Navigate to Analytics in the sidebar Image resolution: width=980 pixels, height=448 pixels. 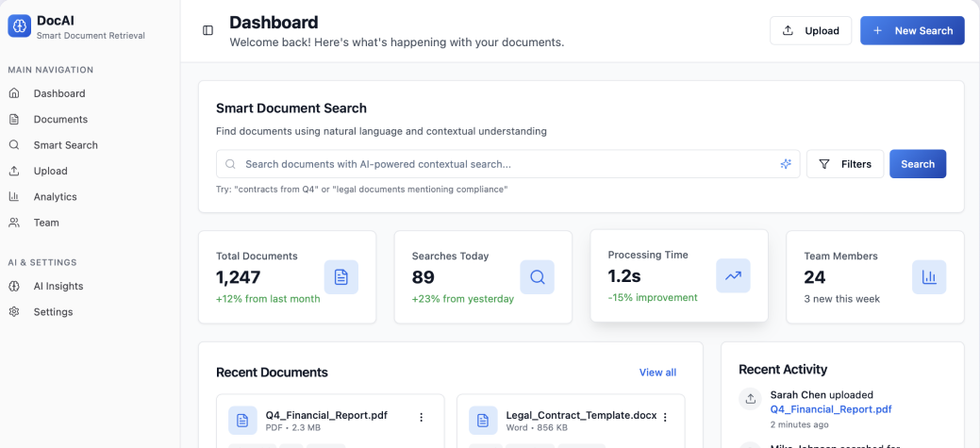point(55,196)
